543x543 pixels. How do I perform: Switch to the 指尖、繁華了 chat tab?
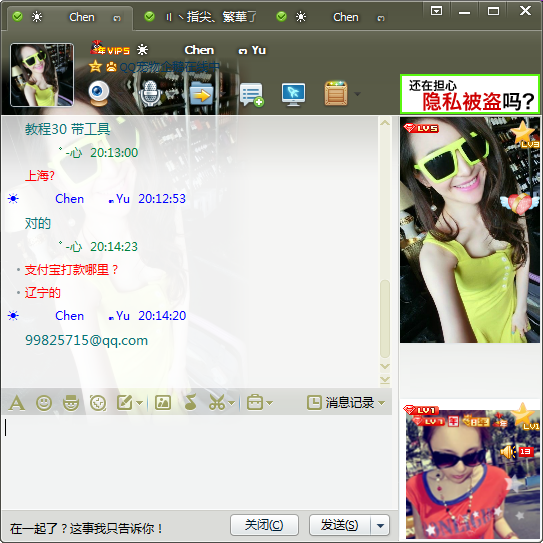pos(203,17)
